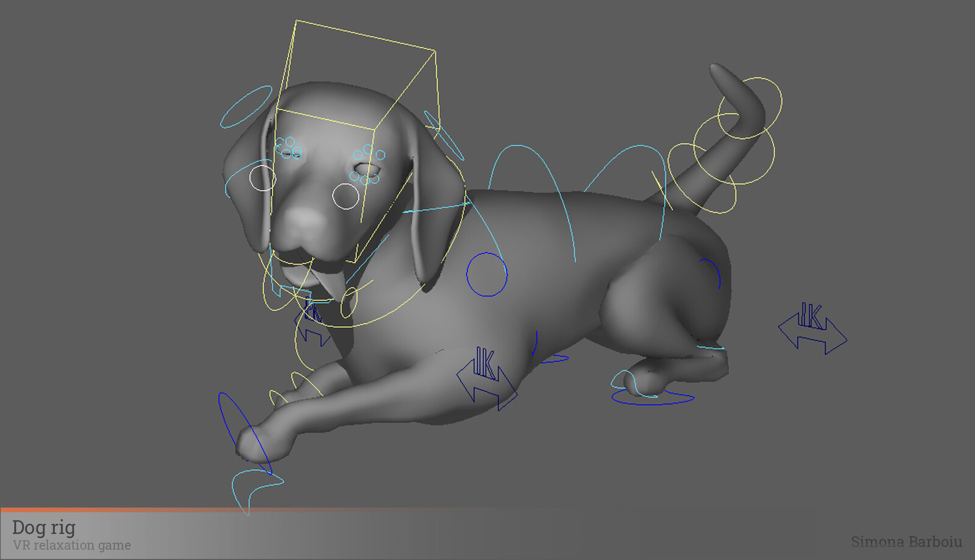Select the small yellow circle tongue control

click(x=349, y=303)
